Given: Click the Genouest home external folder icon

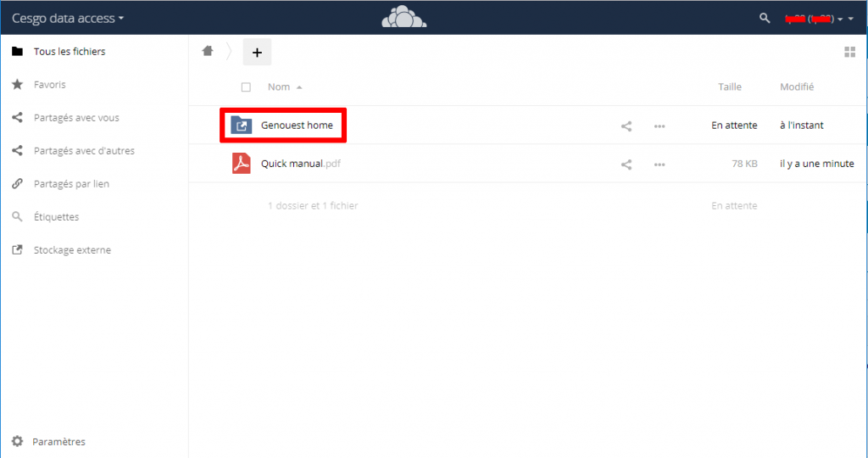Looking at the screenshot, I should click(x=242, y=126).
